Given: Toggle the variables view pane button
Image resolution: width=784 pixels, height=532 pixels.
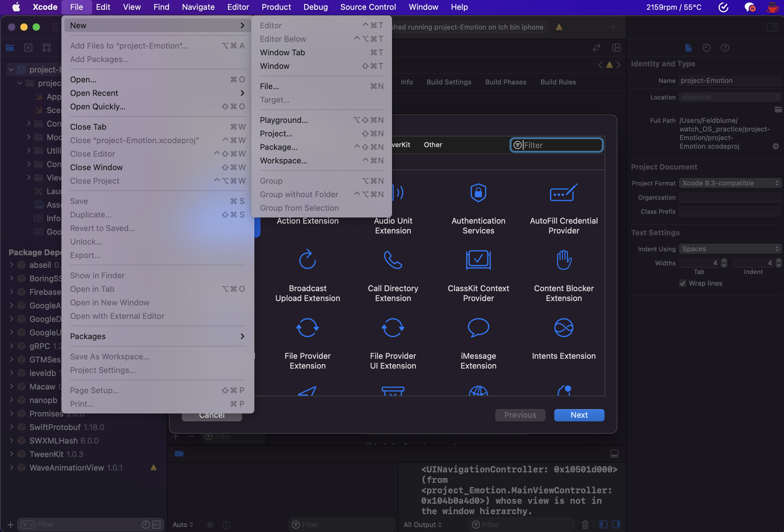Looking at the screenshot, I should point(603,524).
